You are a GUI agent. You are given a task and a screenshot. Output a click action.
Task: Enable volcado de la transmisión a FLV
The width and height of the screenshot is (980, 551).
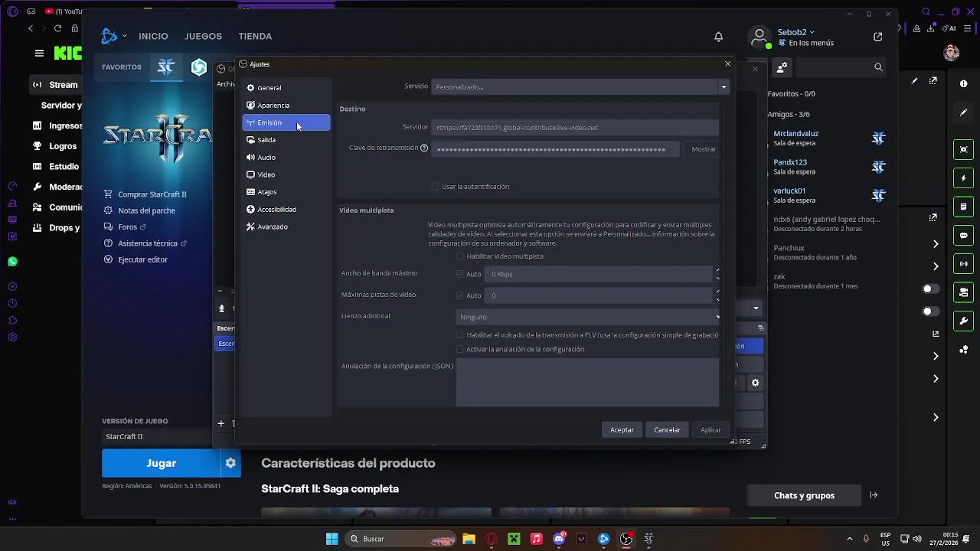(x=460, y=334)
